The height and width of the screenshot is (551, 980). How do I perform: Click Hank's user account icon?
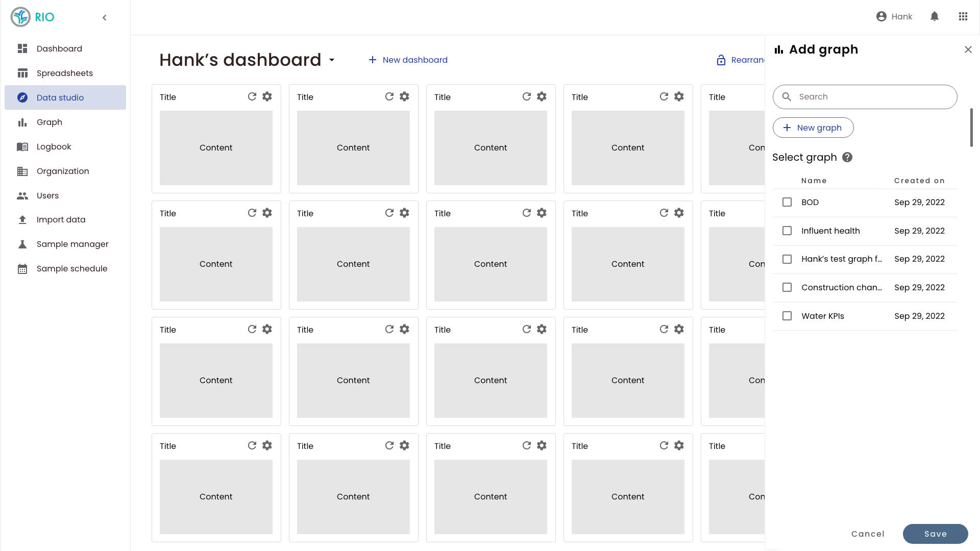[881, 16]
